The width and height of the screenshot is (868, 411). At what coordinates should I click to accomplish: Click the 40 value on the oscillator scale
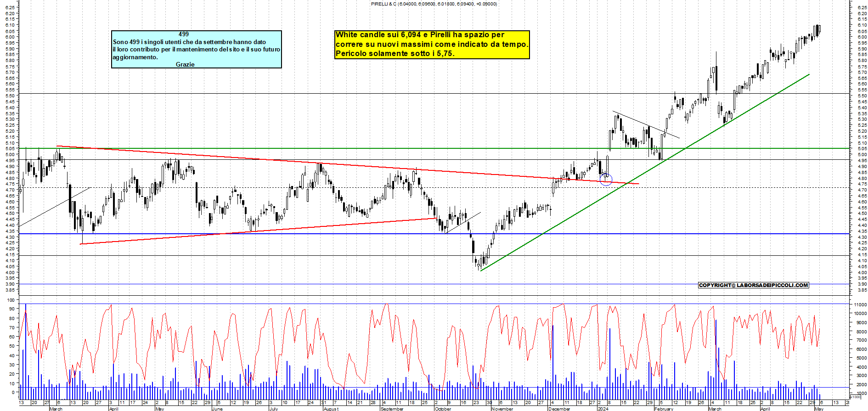point(12,355)
